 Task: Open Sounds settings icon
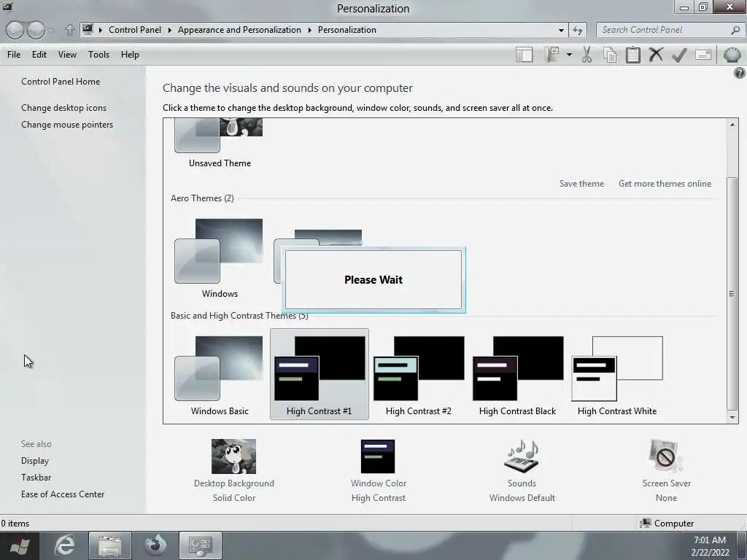pyautogui.click(x=522, y=456)
